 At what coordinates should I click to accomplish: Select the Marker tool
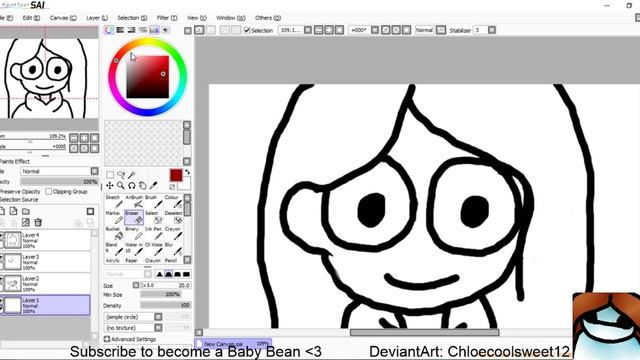tap(114, 217)
